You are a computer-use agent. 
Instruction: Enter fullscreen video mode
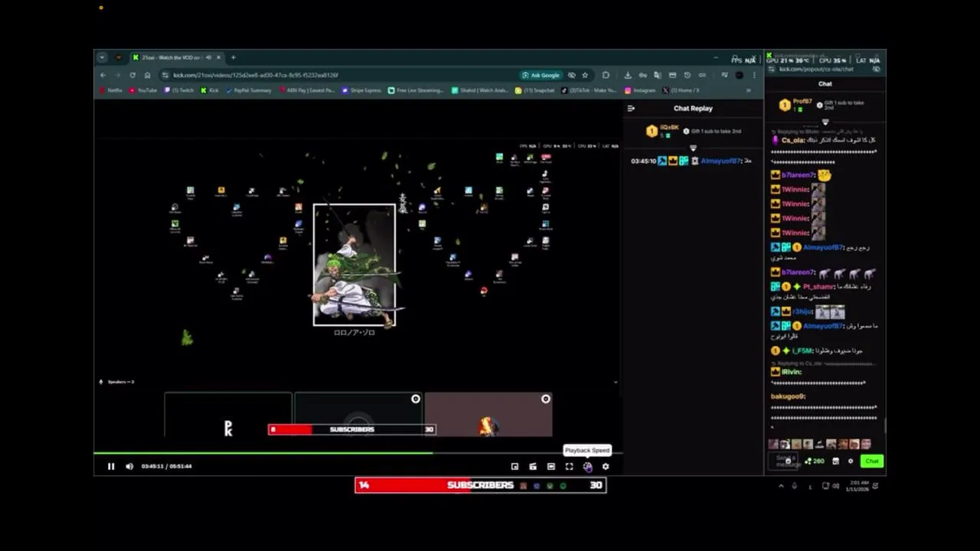tap(569, 466)
